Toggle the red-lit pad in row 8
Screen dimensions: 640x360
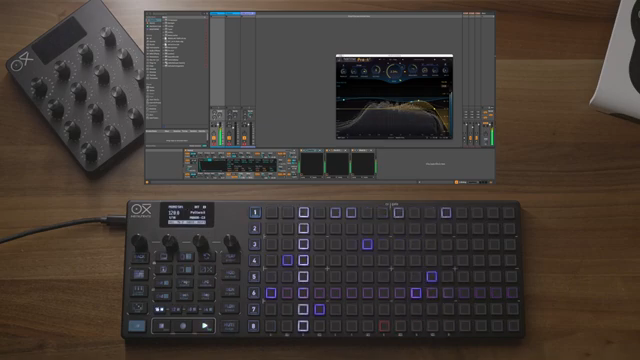tap(384, 325)
